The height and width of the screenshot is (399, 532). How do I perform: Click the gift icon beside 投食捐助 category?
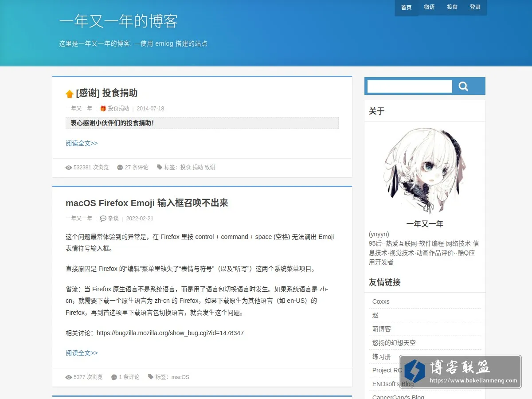[103, 108]
